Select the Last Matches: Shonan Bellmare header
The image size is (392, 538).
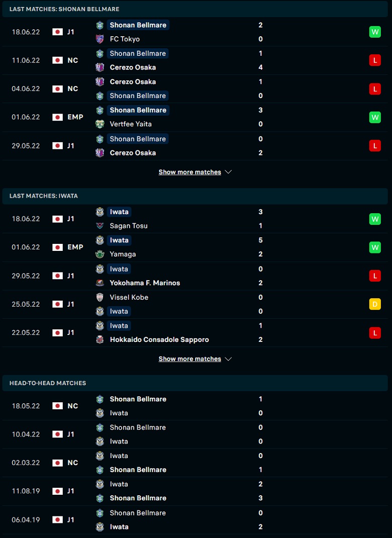coord(195,9)
